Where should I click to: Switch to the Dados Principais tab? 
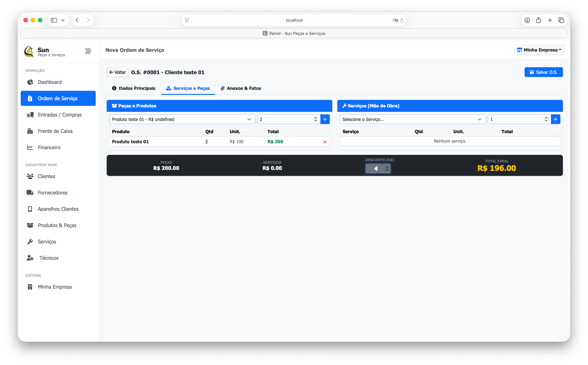point(134,88)
